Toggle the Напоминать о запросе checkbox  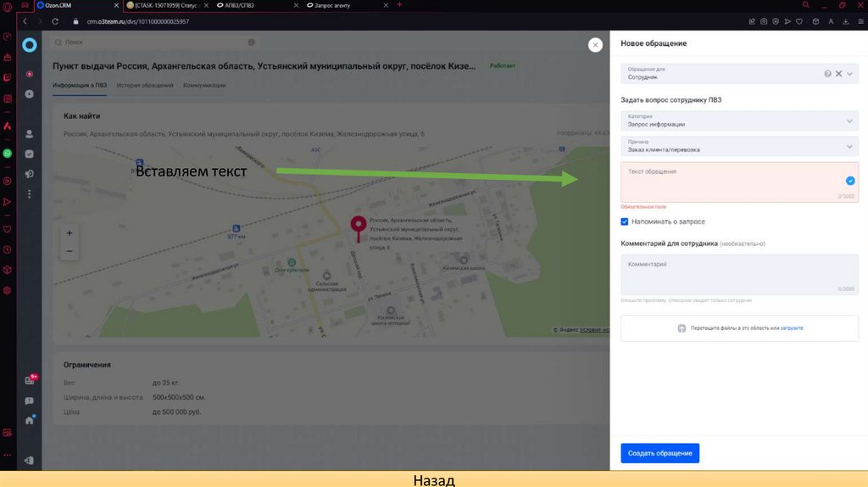click(625, 221)
